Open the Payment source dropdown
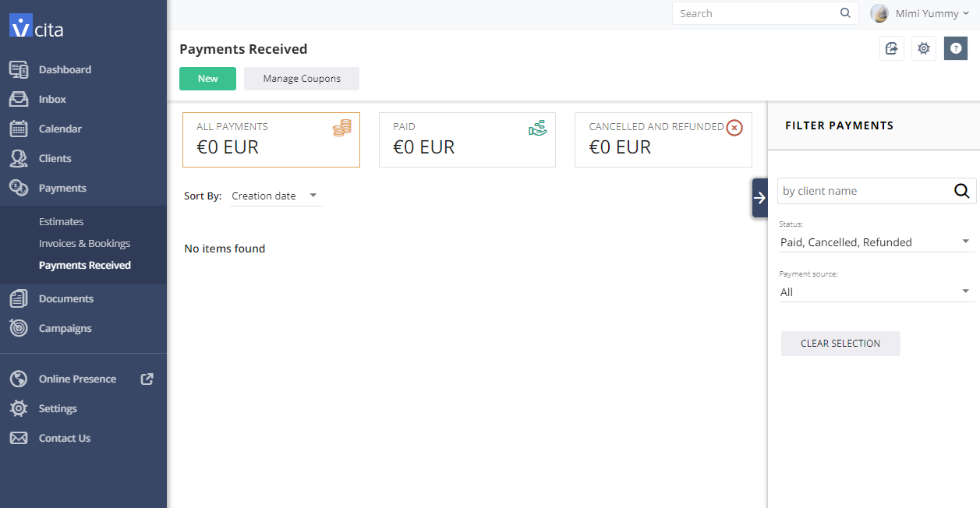The height and width of the screenshot is (508, 980). coord(876,292)
